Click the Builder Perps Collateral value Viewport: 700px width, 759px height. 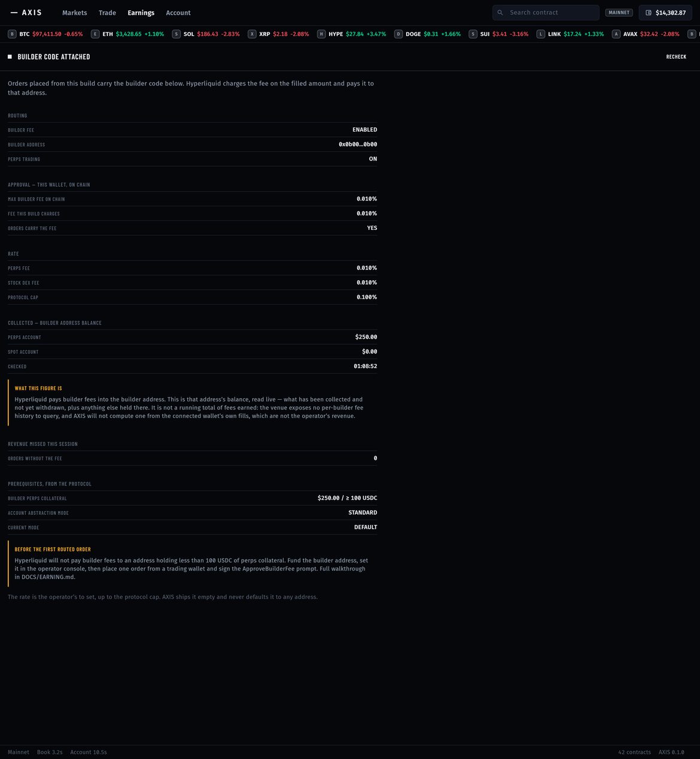(348, 498)
